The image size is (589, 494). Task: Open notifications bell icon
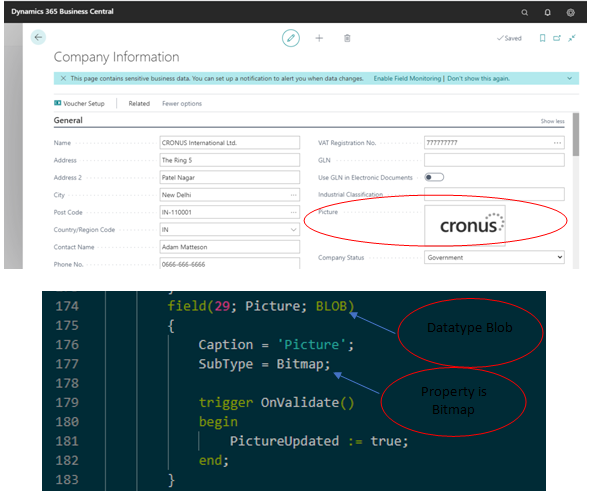pos(547,12)
